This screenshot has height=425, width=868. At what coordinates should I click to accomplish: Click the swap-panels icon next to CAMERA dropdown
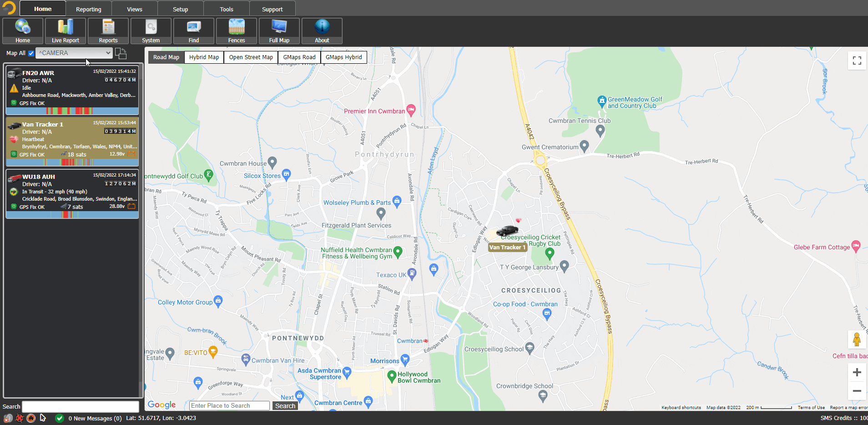(121, 53)
